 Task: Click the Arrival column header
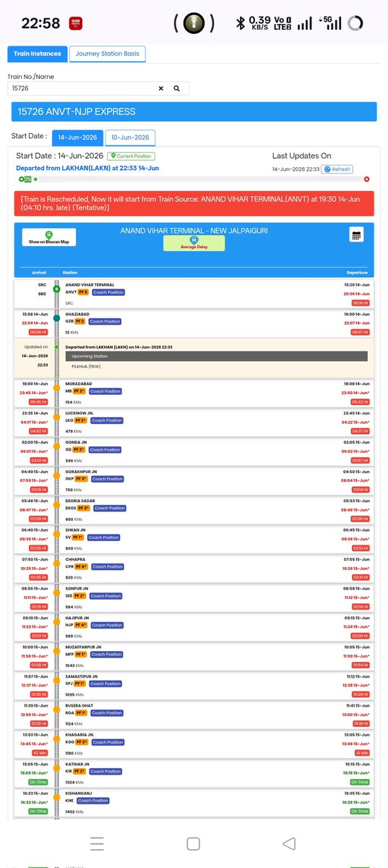39,273
